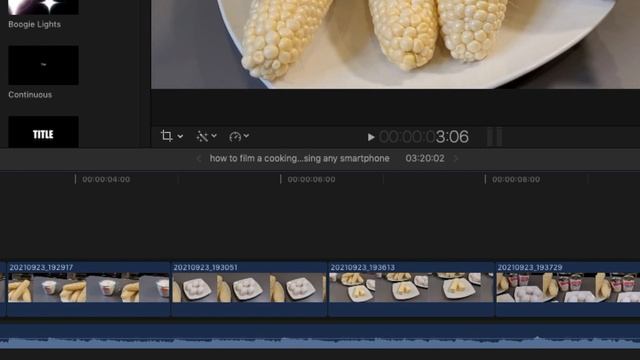Click project name 'how to film a cooking'

click(300, 158)
